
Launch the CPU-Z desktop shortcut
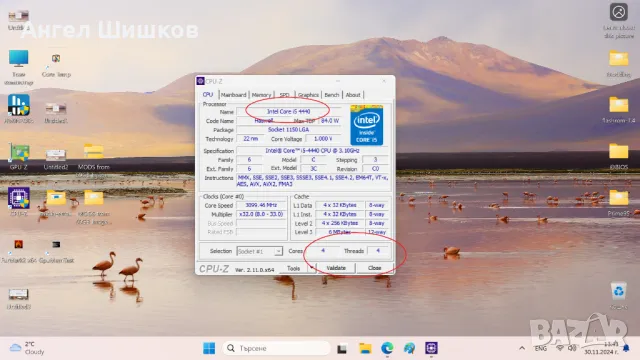(x=18, y=201)
